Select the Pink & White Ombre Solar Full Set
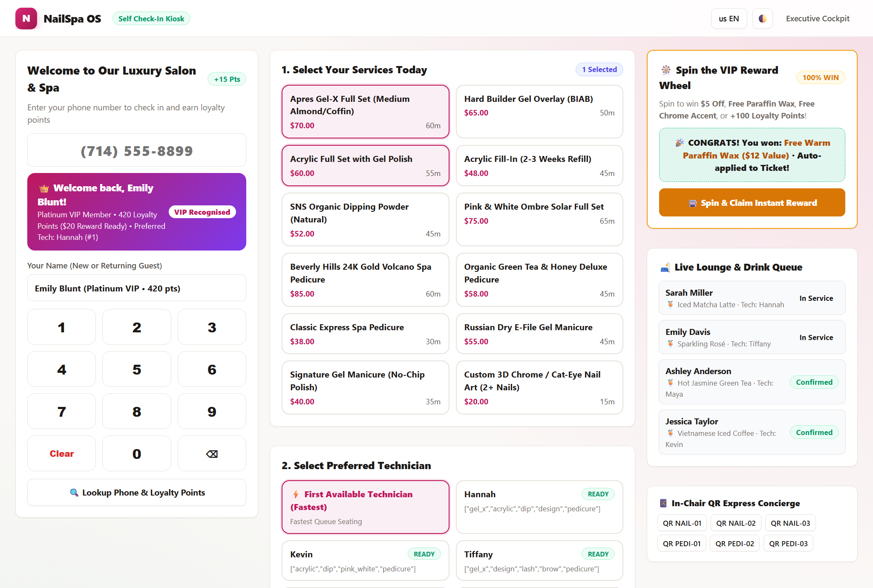The width and height of the screenshot is (873, 588). tap(539, 219)
